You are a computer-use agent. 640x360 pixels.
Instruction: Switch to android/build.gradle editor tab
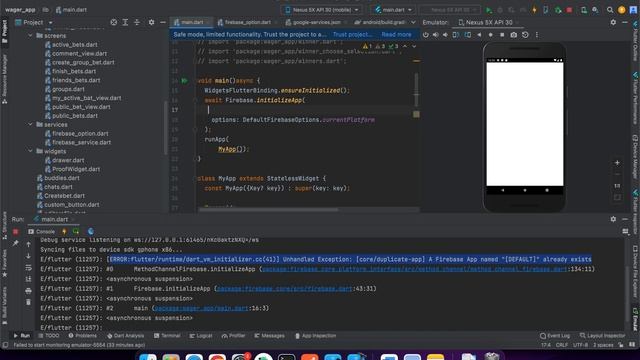(x=380, y=22)
